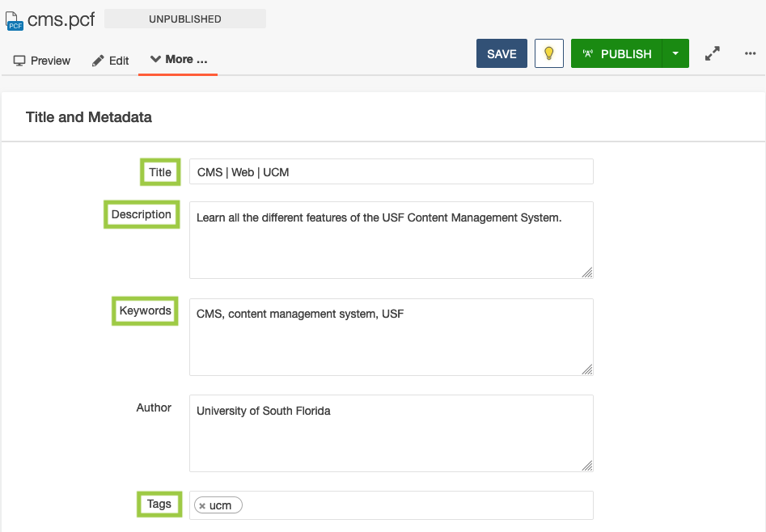Click the Author field label
This screenshot has height=532, width=766.
pos(154,407)
